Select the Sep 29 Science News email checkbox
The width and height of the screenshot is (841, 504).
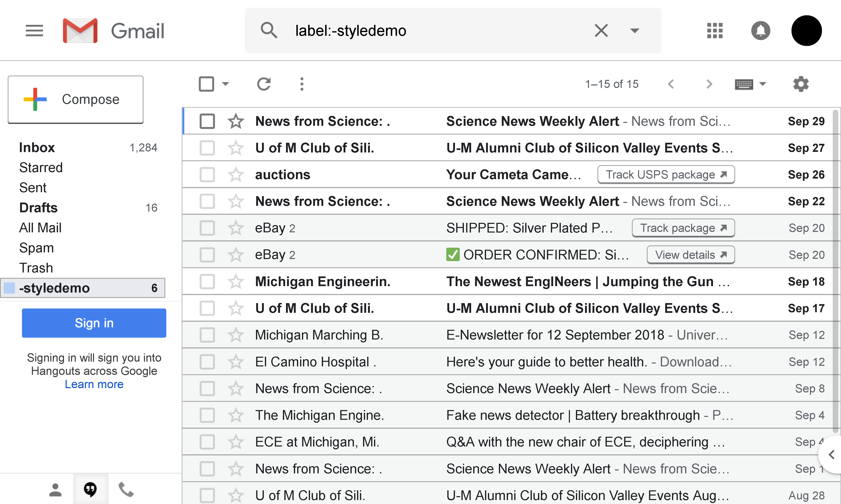click(x=207, y=121)
